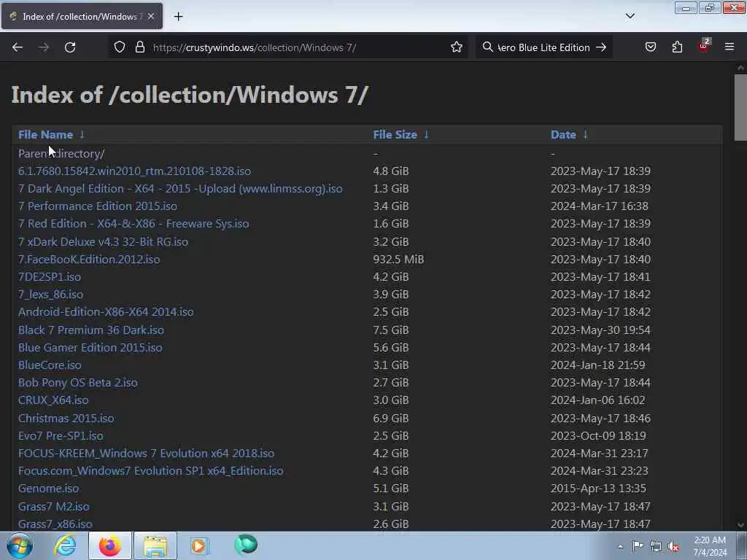The image size is (747, 560).
Task: Open Black 7 Premium 36 Dark.iso
Action: [x=91, y=330]
